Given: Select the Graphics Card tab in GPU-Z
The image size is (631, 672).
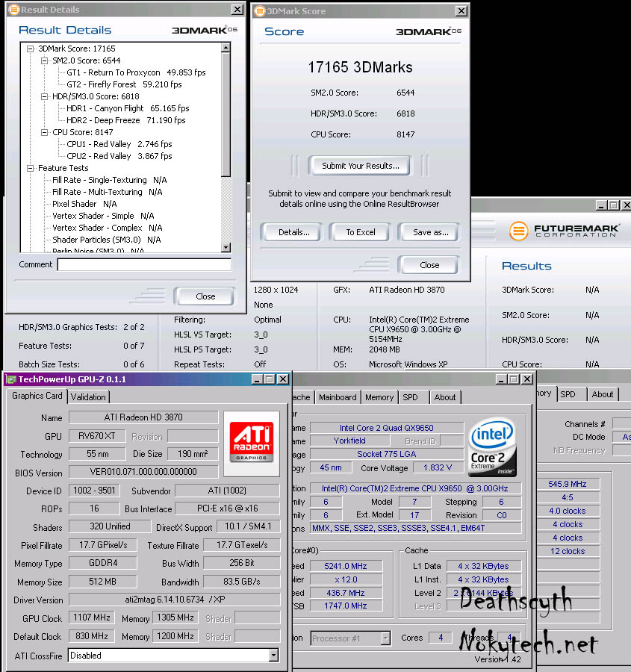Looking at the screenshot, I should click(37, 396).
